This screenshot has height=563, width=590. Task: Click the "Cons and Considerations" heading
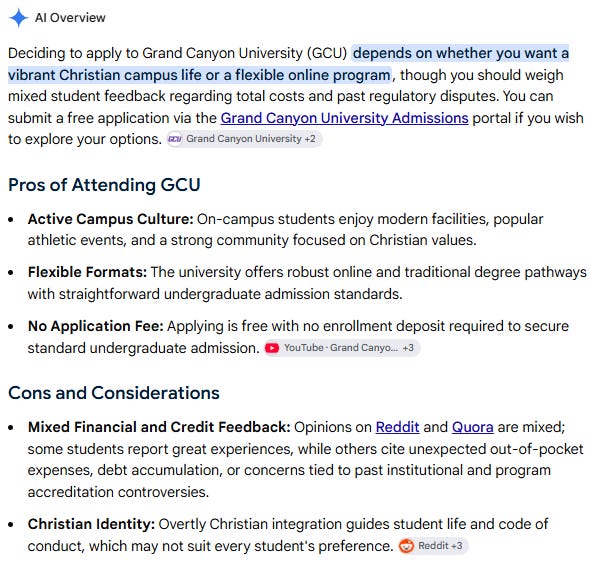[x=114, y=393]
